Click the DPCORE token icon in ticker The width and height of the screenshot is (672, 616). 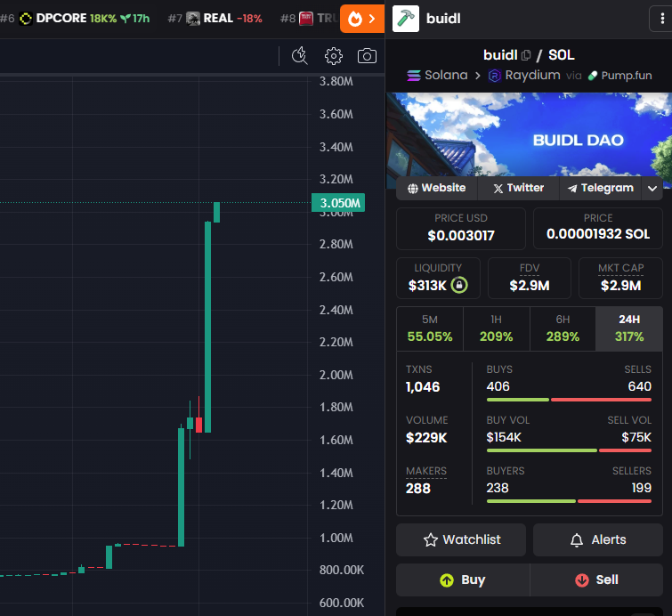[x=26, y=19]
